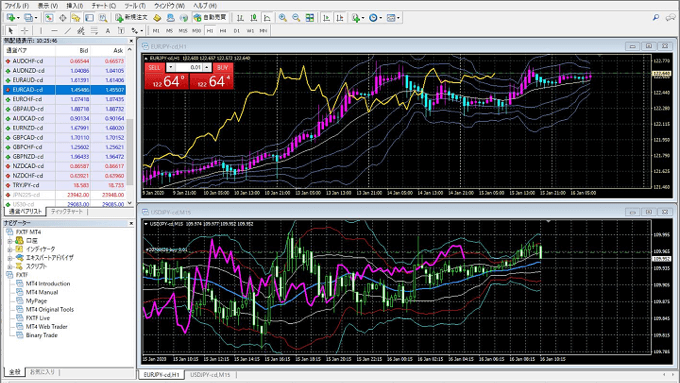Switch chart to candlestick display
Screen dimensions: 680x383
point(254,18)
